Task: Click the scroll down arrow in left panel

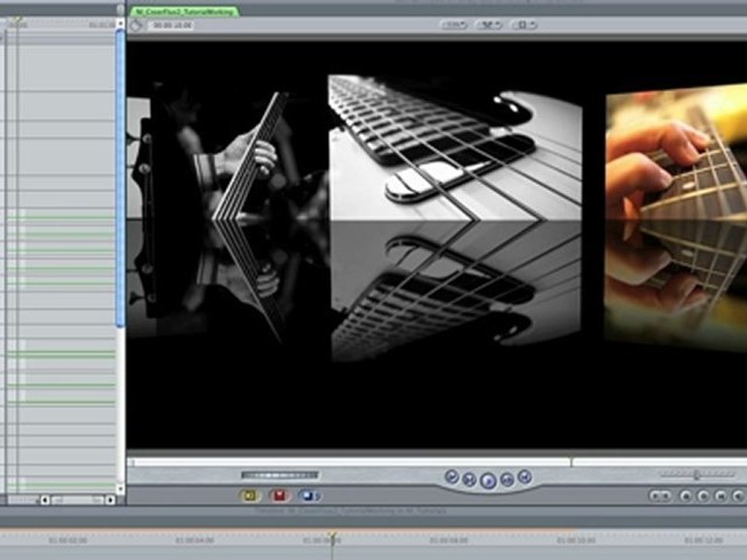Action: [x=120, y=488]
